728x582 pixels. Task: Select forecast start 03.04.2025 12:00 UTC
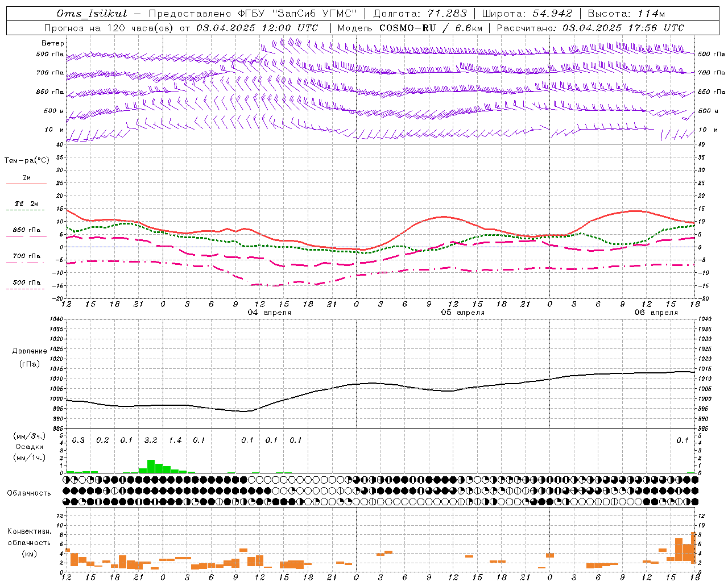[257, 28]
